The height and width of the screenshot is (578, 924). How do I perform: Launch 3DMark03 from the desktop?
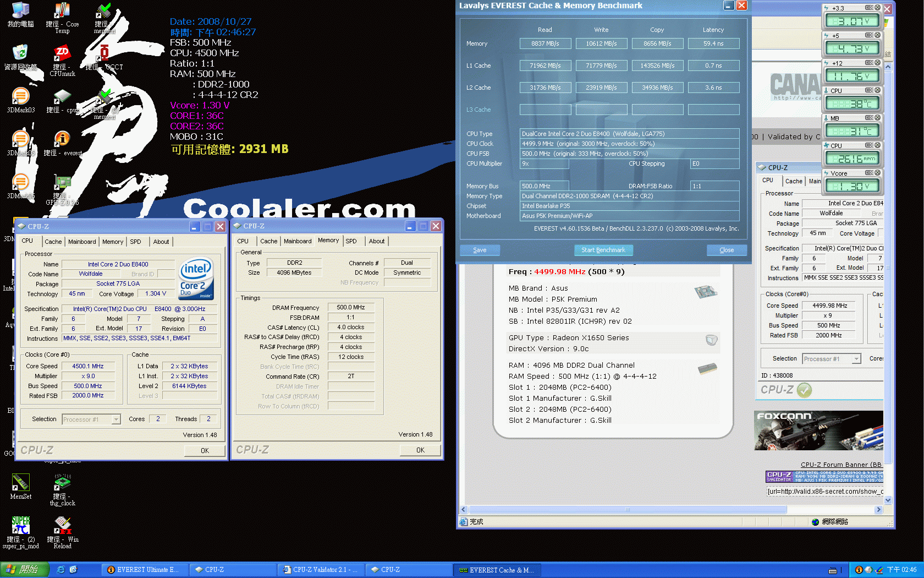[20, 101]
